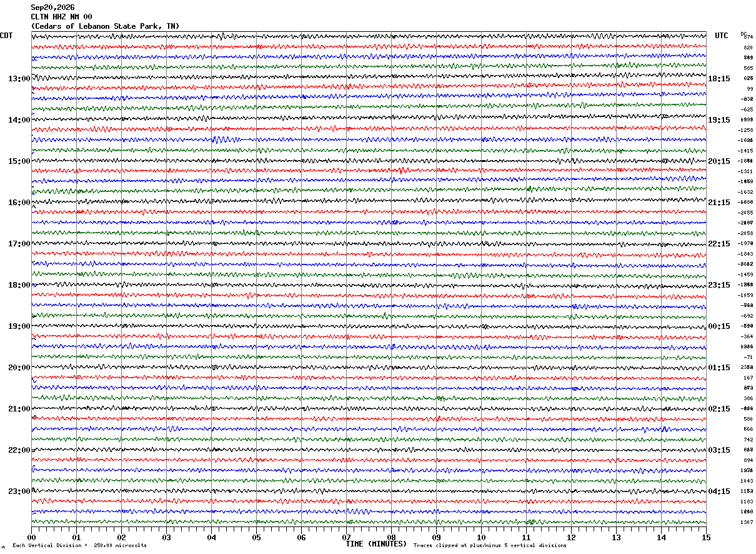Click the 13:00 CDT time label
Screen dimensions: 756x554
click(x=19, y=79)
